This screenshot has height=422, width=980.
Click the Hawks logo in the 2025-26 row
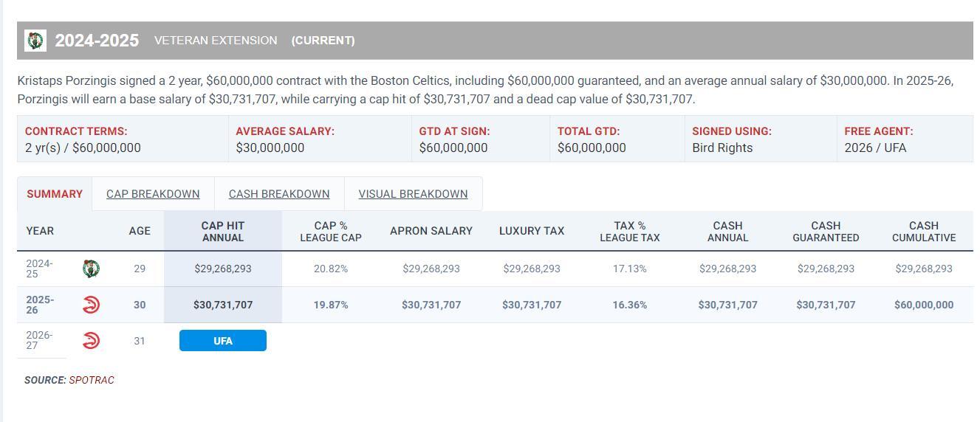[91, 305]
